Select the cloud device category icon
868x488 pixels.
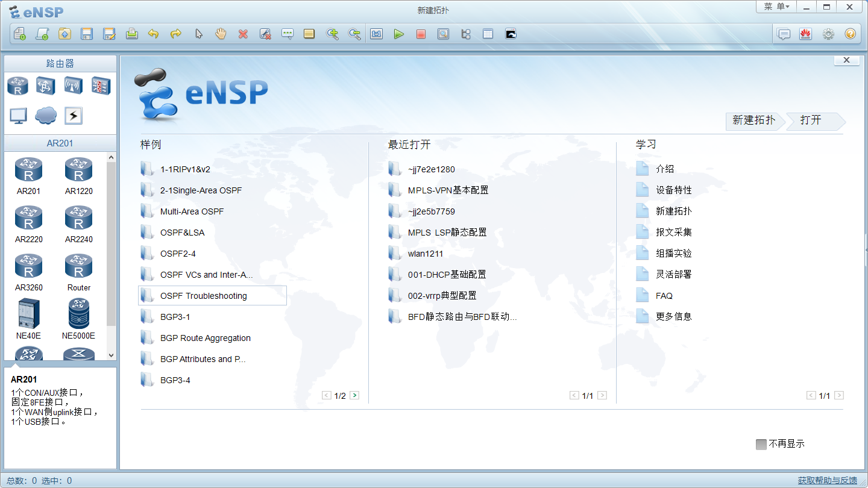(x=46, y=116)
